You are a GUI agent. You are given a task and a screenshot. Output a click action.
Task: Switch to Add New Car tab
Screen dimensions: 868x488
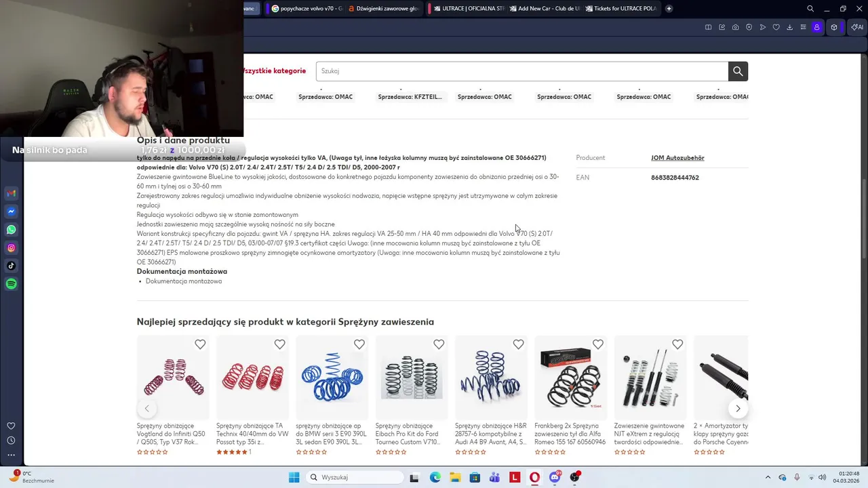[545, 9]
